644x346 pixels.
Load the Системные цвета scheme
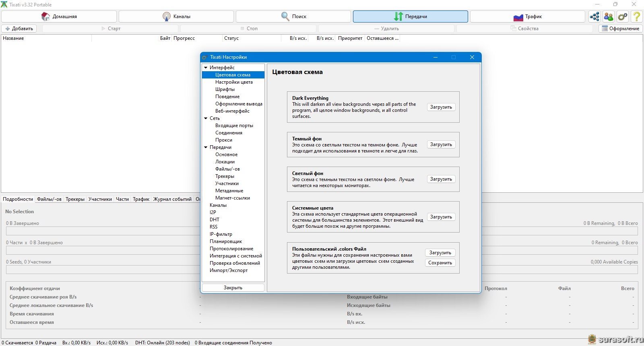coord(441,217)
